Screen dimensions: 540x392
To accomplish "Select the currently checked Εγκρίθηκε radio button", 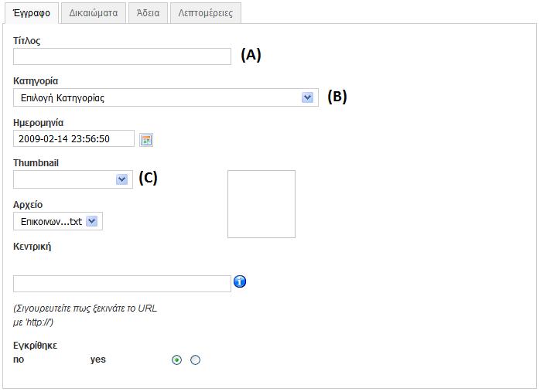I will coord(177,360).
